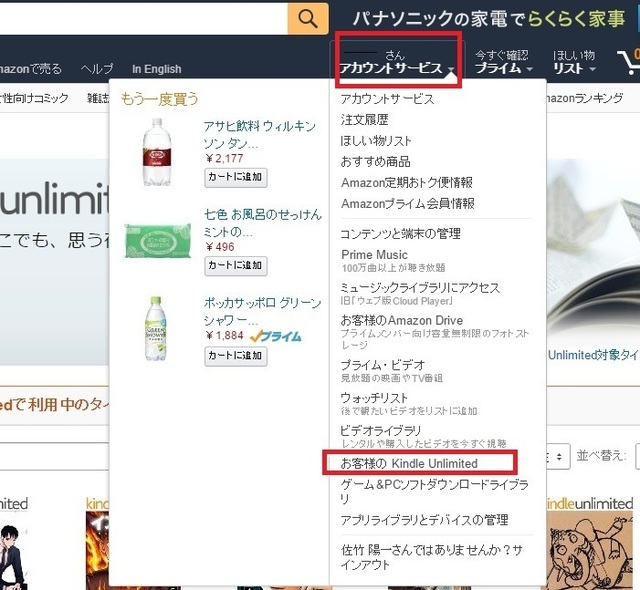Viewport: 640px width, 590px height.
Task: Open the ヘルプ help link
Action: (x=97, y=69)
